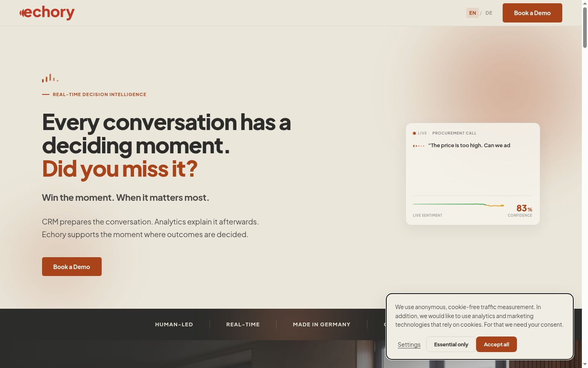
Task: Click the scrollbar up arrow
Action: point(585,3)
